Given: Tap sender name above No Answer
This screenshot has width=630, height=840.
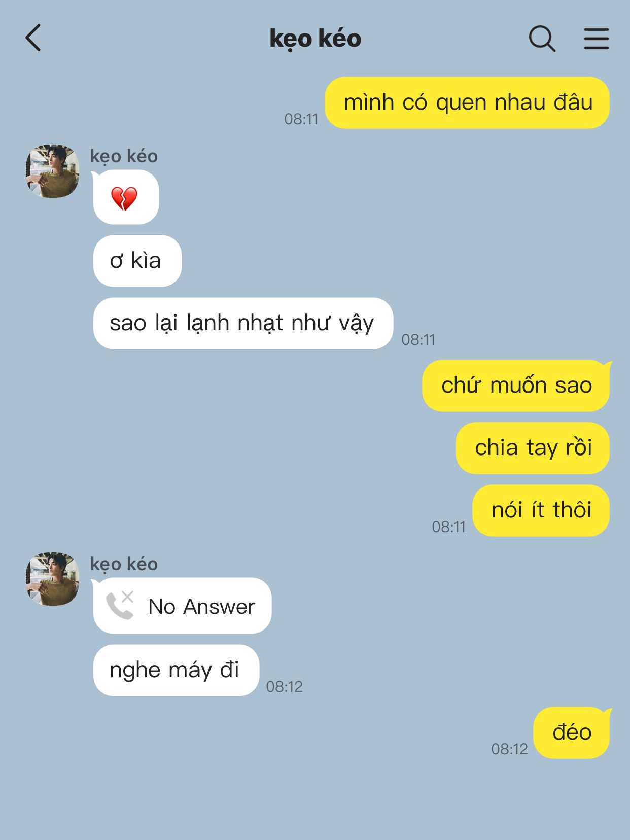Looking at the screenshot, I should [x=124, y=564].
